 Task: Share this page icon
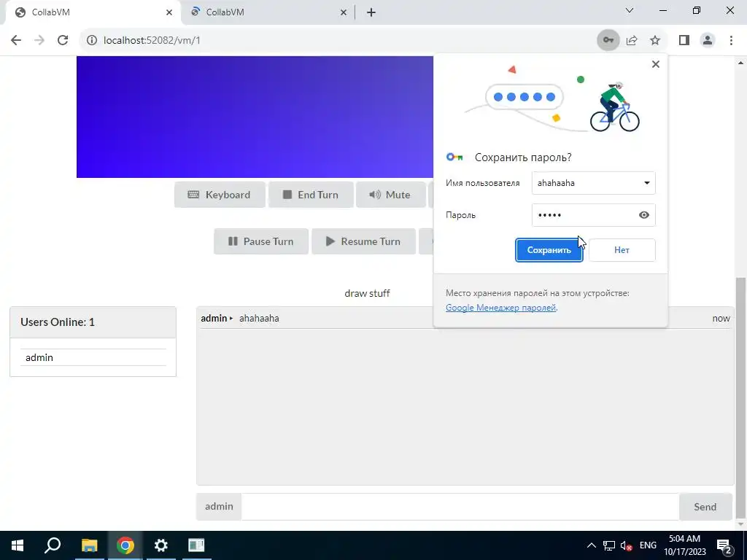(632, 40)
